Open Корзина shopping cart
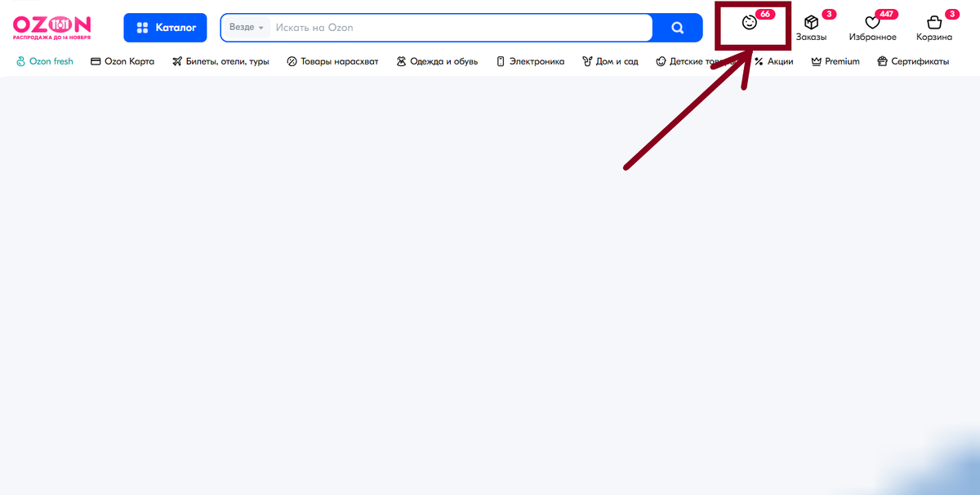 click(934, 28)
